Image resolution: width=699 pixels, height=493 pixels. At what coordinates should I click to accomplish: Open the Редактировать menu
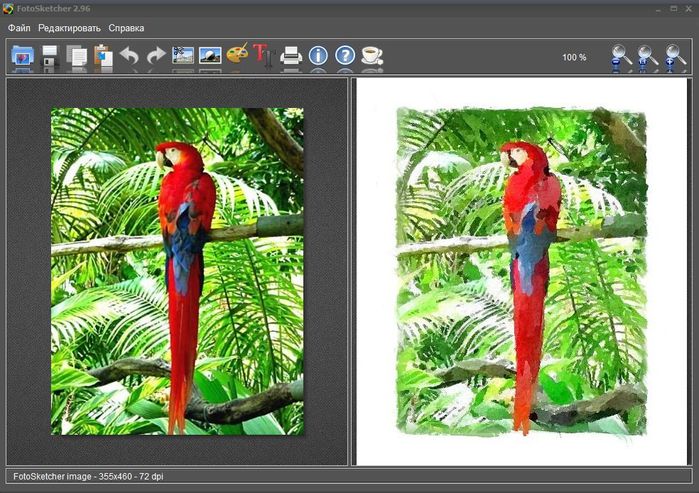(69, 28)
